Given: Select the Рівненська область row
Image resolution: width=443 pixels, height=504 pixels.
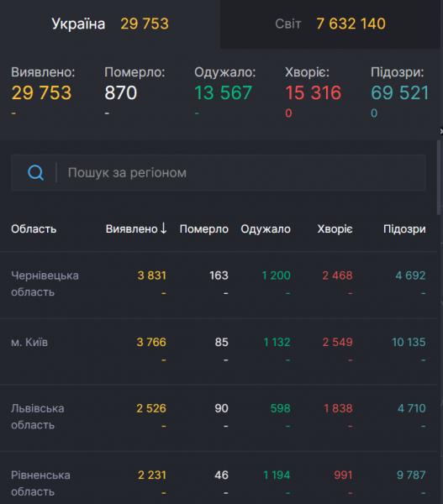Looking at the screenshot, I should coord(219,478).
